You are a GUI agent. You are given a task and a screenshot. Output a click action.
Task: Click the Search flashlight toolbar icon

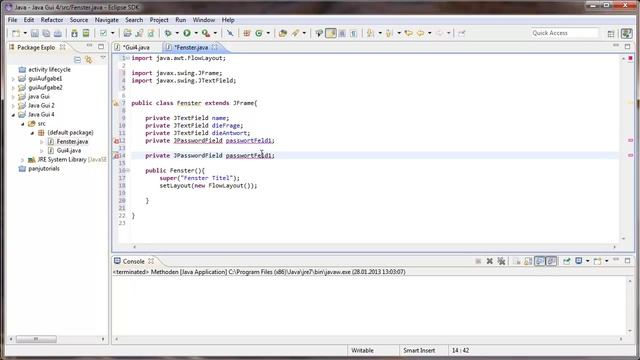[x=295, y=33]
